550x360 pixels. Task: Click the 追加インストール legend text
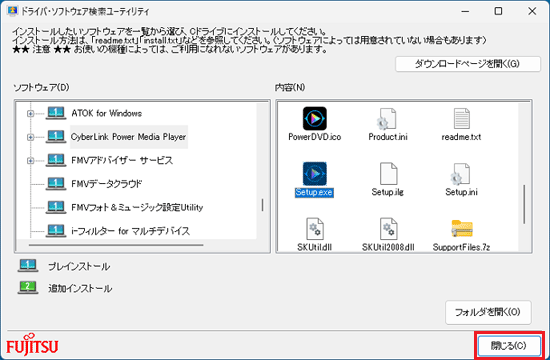tap(80, 288)
